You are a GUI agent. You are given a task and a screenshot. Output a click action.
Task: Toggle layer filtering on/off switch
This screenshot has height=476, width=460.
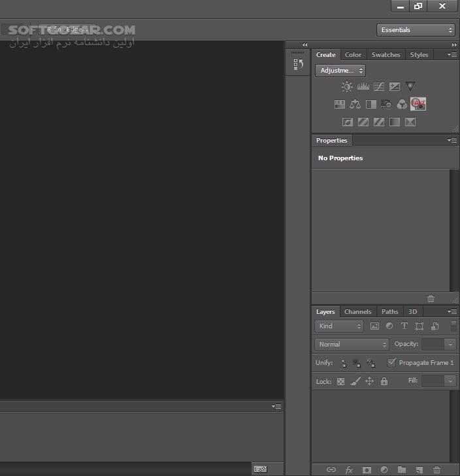(x=453, y=326)
